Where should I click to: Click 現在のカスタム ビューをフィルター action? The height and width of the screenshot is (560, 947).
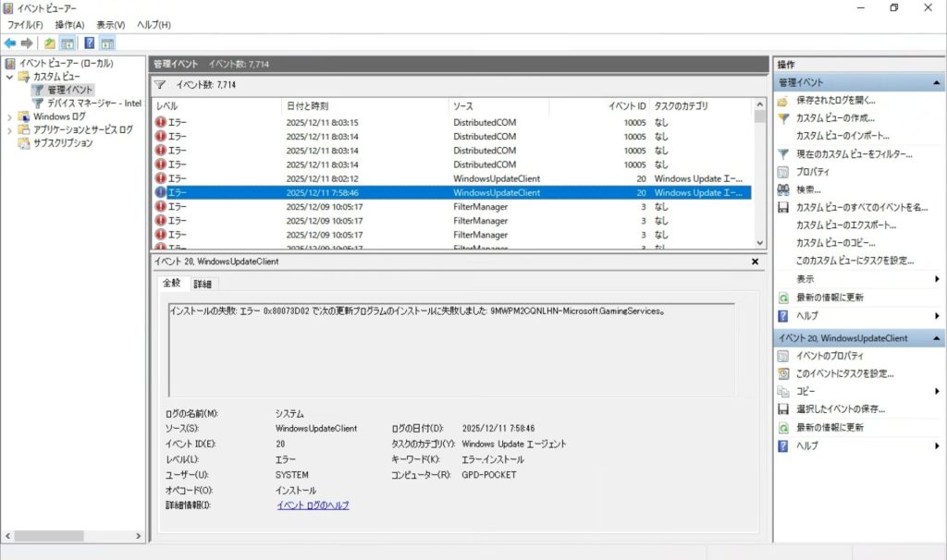[x=854, y=154]
